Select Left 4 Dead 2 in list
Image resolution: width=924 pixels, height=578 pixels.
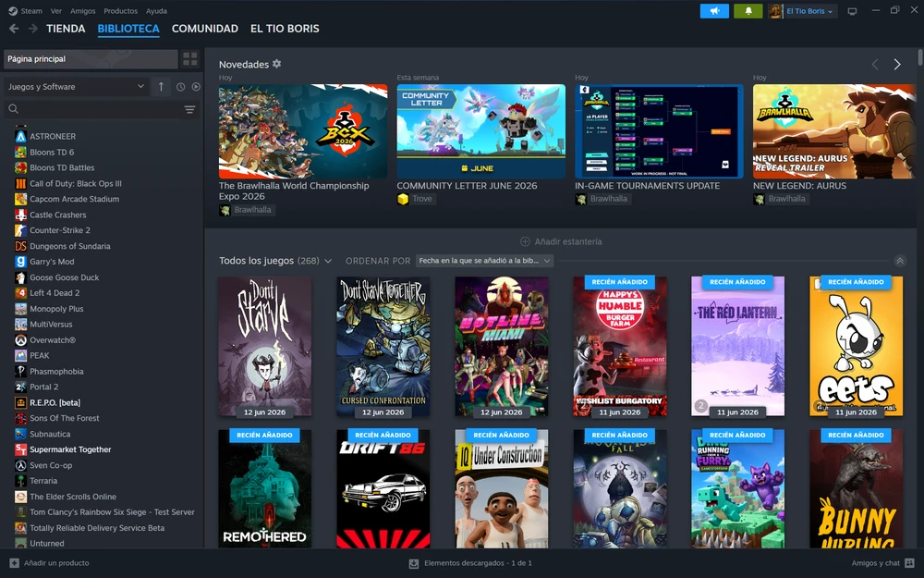point(55,293)
